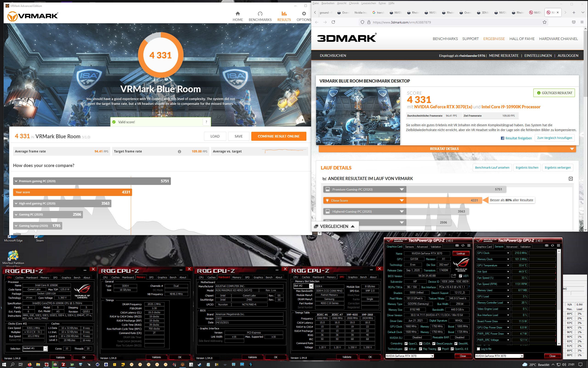Open browser hamburger menu

click(x=582, y=22)
